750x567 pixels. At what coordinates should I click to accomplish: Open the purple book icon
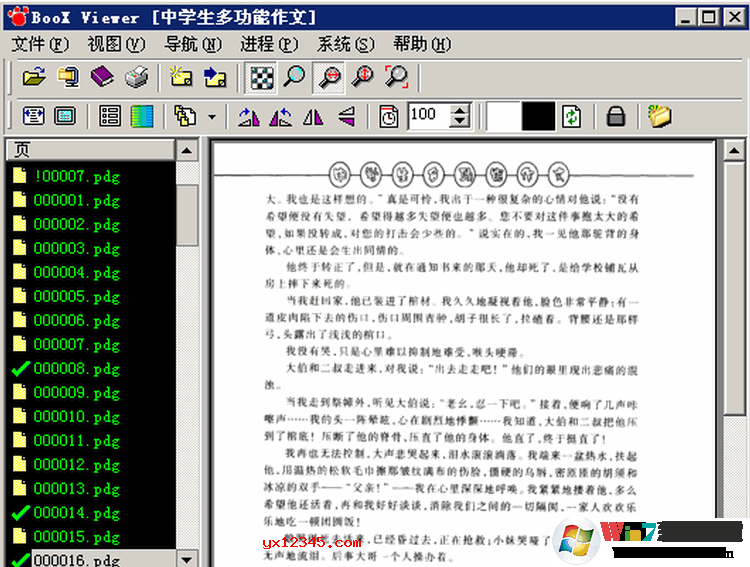(102, 77)
